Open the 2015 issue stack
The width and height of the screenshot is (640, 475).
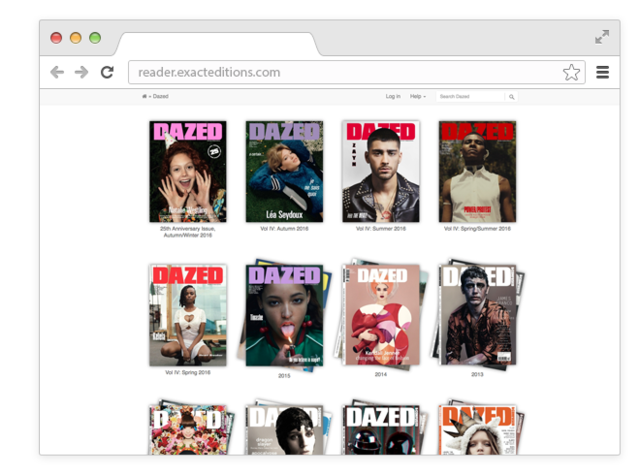(284, 315)
